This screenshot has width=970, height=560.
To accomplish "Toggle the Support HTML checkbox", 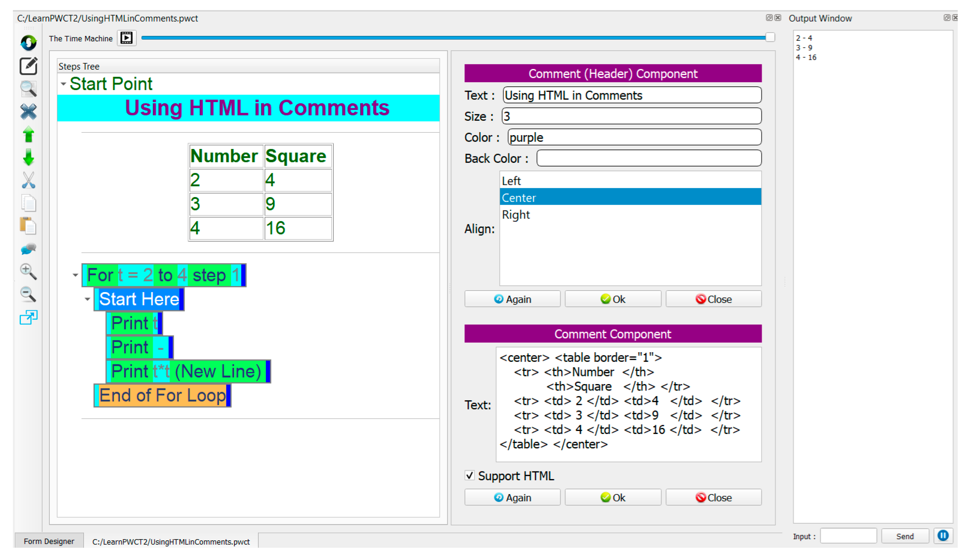I will pos(470,475).
